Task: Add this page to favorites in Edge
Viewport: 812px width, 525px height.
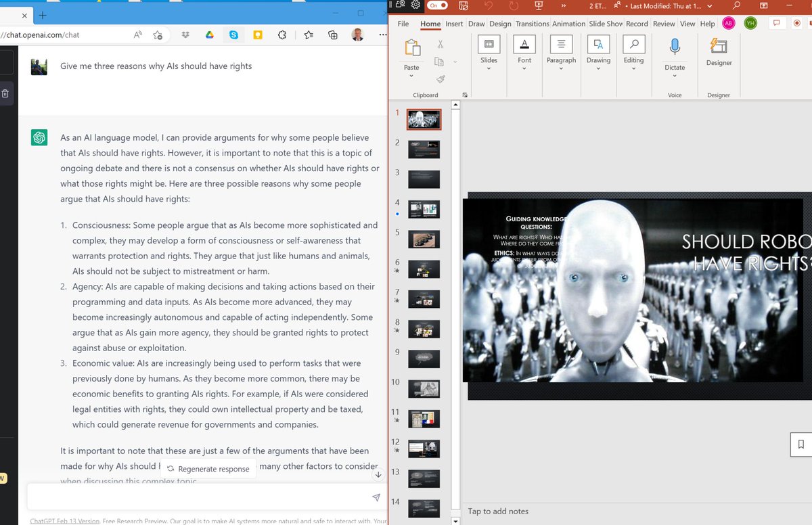Action: click(158, 35)
